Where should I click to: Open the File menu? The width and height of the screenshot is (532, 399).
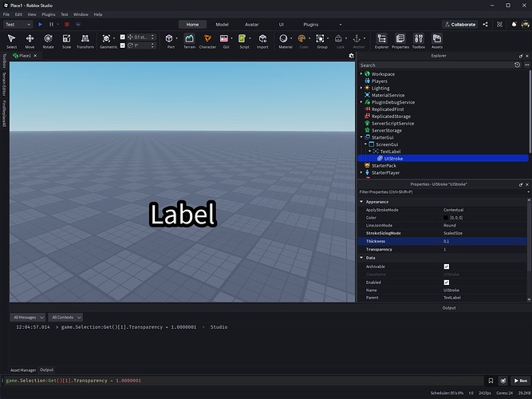tap(6, 14)
